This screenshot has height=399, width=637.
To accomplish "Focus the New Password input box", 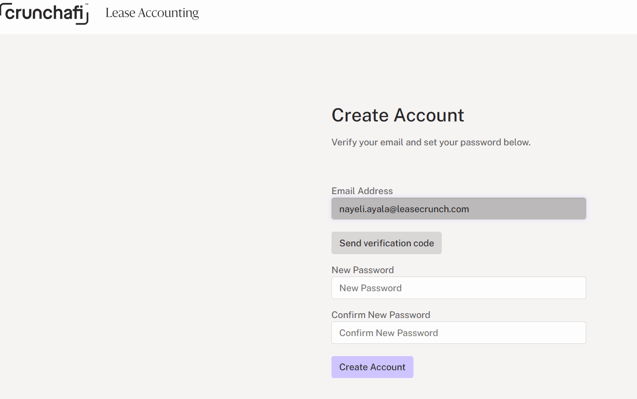I will tap(459, 288).
